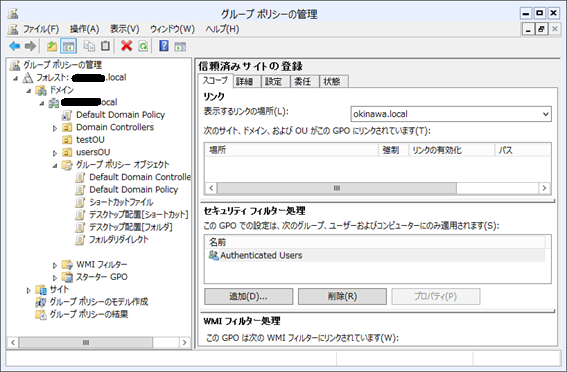
Task: Click the サイト folder icon
Action: pos(41,290)
